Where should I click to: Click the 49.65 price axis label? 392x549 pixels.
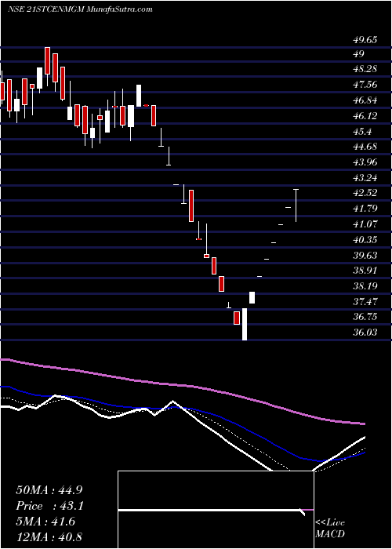click(x=365, y=40)
